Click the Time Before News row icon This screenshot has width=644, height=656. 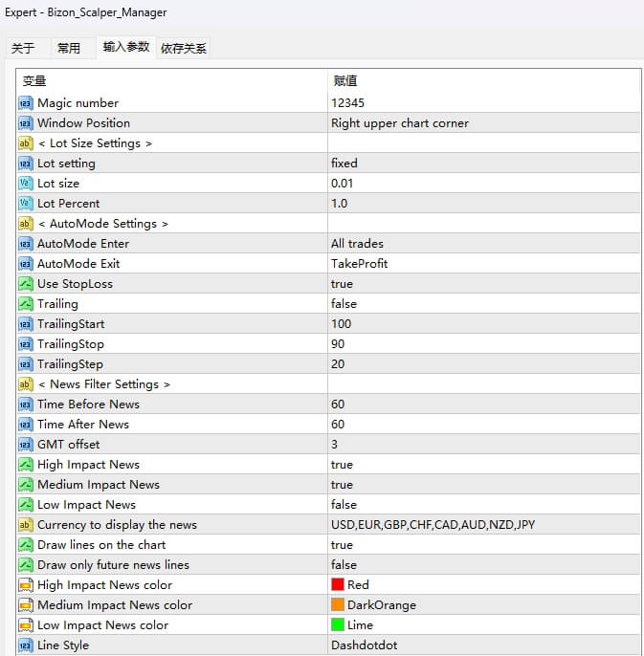[x=26, y=405]
